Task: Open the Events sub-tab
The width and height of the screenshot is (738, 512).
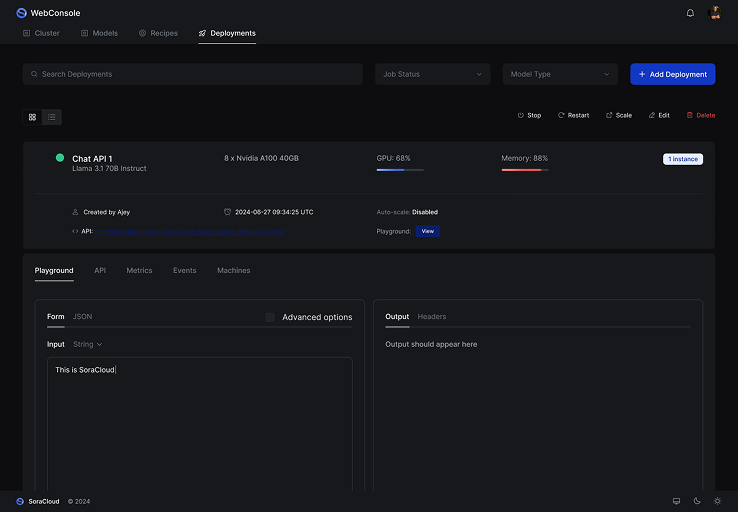Action: [x=184, y=271]
